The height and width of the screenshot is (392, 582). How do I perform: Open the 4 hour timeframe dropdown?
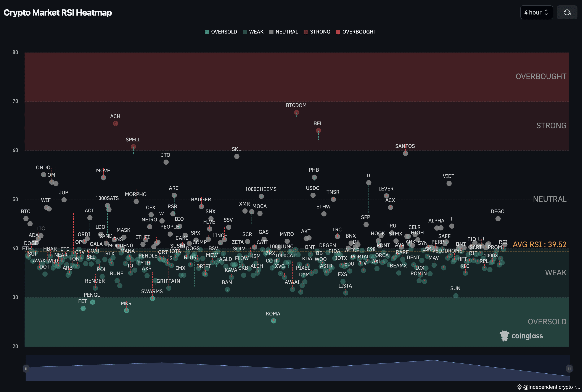[x=536, y=12]
